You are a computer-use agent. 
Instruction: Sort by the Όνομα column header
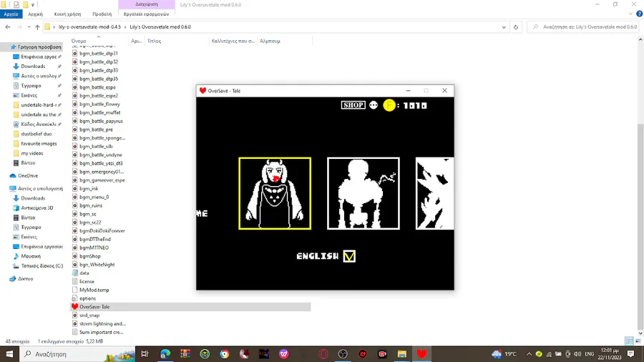(x=79, y=41)
